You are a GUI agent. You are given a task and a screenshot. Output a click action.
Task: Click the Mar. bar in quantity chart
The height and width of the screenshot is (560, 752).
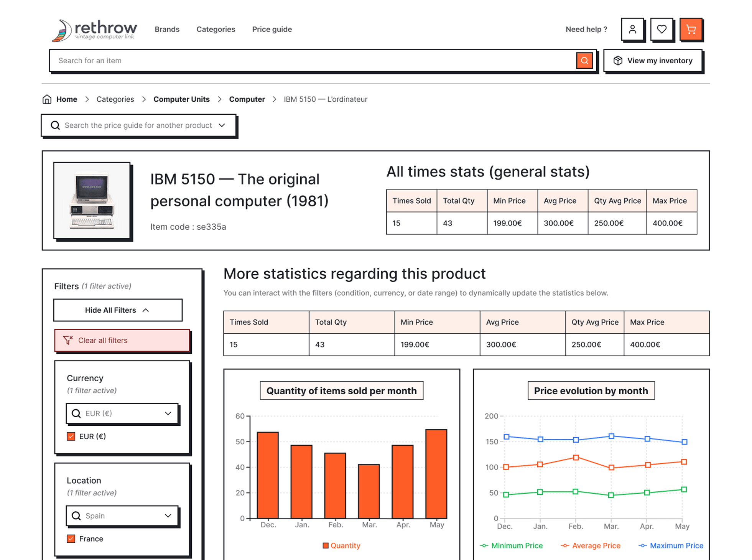369,491
